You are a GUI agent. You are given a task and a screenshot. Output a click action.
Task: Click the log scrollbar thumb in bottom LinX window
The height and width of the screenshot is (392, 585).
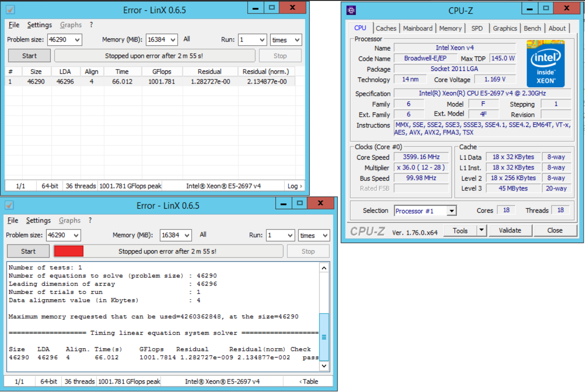324,337
